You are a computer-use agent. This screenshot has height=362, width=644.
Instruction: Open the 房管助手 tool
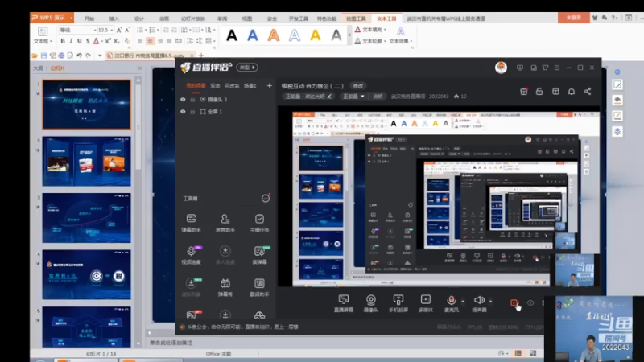pyautogui.click(x=225, y=223)
